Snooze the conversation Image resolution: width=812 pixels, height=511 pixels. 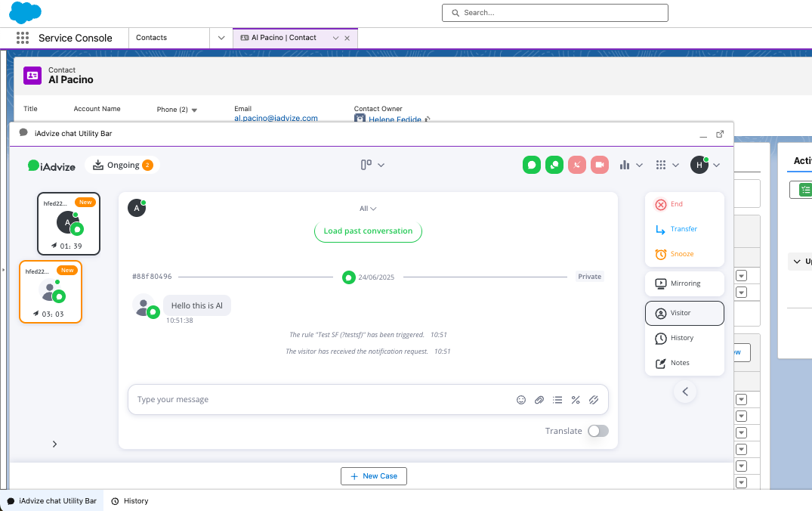pos(684,254)
